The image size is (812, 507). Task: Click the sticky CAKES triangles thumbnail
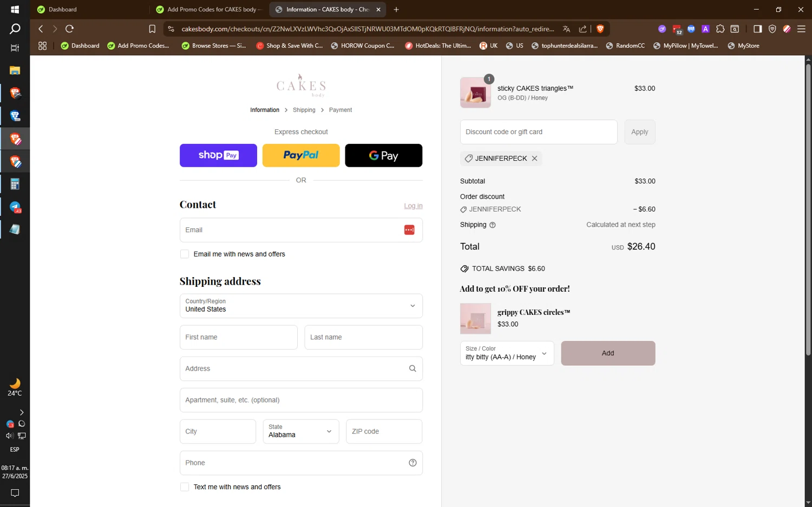475,93
